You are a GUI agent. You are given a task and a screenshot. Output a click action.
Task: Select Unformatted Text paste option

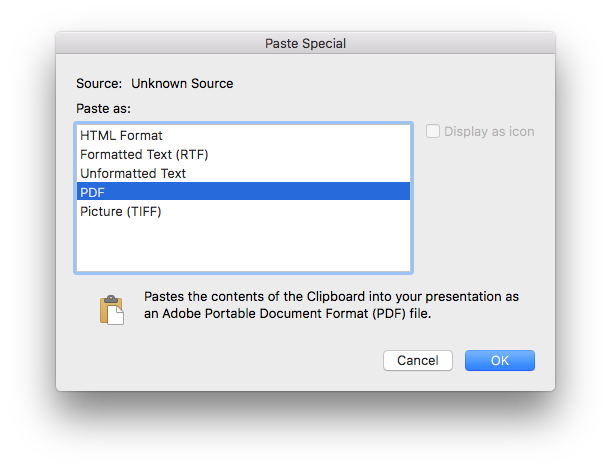pyautogui.click(x=133, y=173)
